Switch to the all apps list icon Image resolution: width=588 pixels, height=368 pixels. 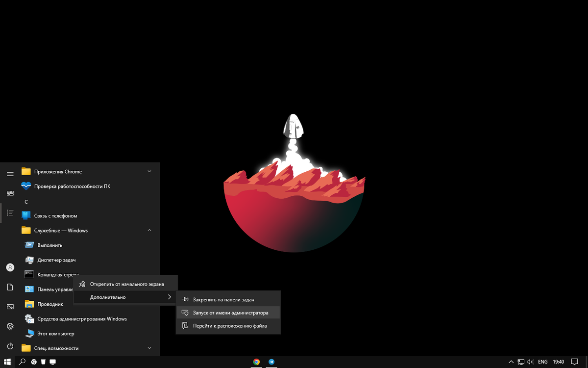point(10,213)
